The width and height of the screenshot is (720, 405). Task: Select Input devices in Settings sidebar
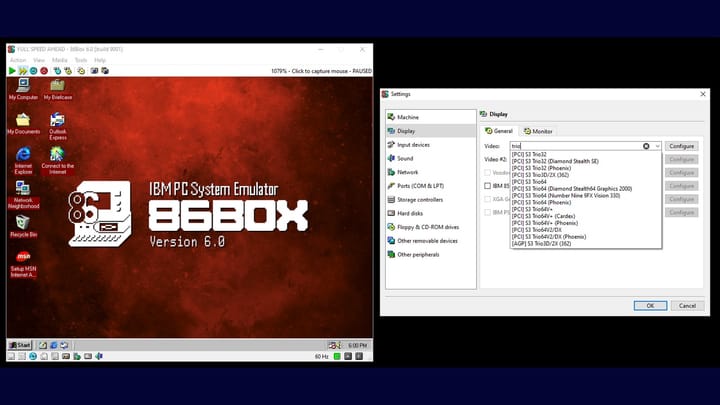click(x=431, y=145)
